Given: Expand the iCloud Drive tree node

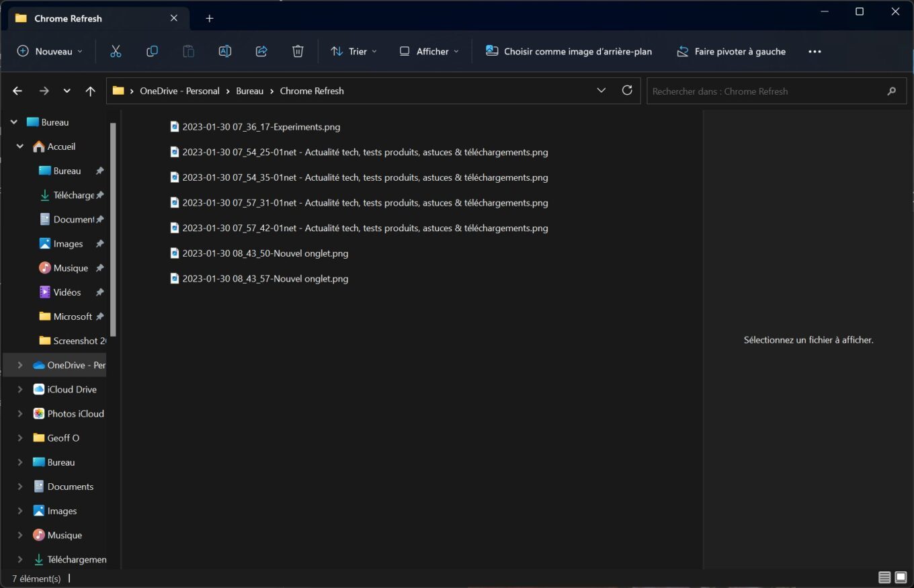Looking at the screenshot, I should (x=19, y=389).
